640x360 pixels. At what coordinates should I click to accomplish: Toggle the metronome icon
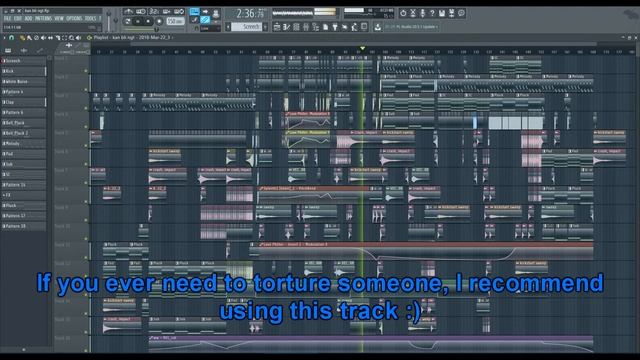tap(129, 11)
